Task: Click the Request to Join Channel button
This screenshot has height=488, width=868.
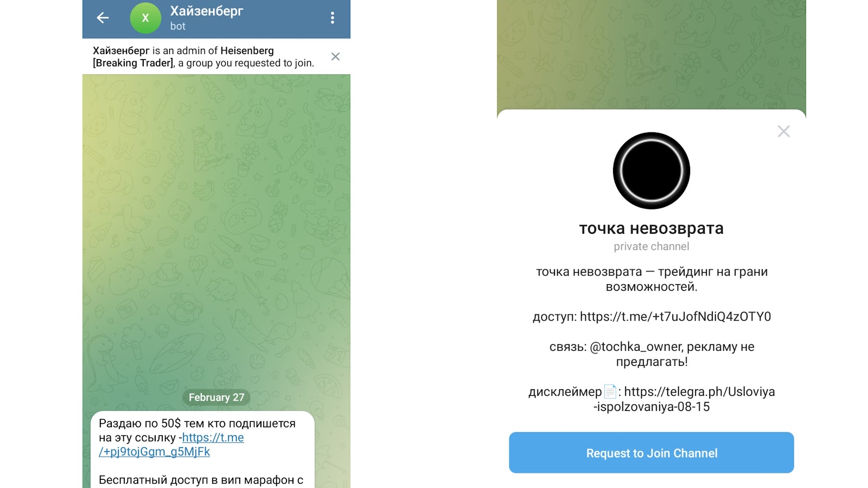Action: [652, 453]
